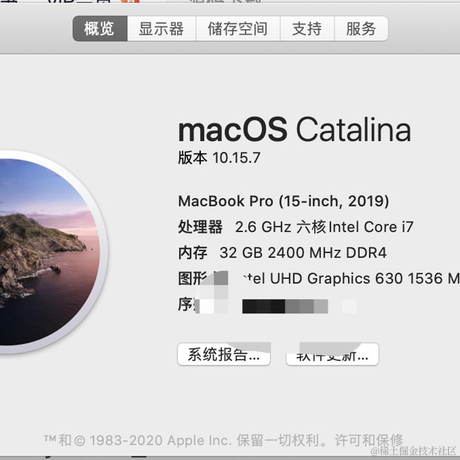Click the 处理器 2.6 GHz processor line

coord(296,227)
